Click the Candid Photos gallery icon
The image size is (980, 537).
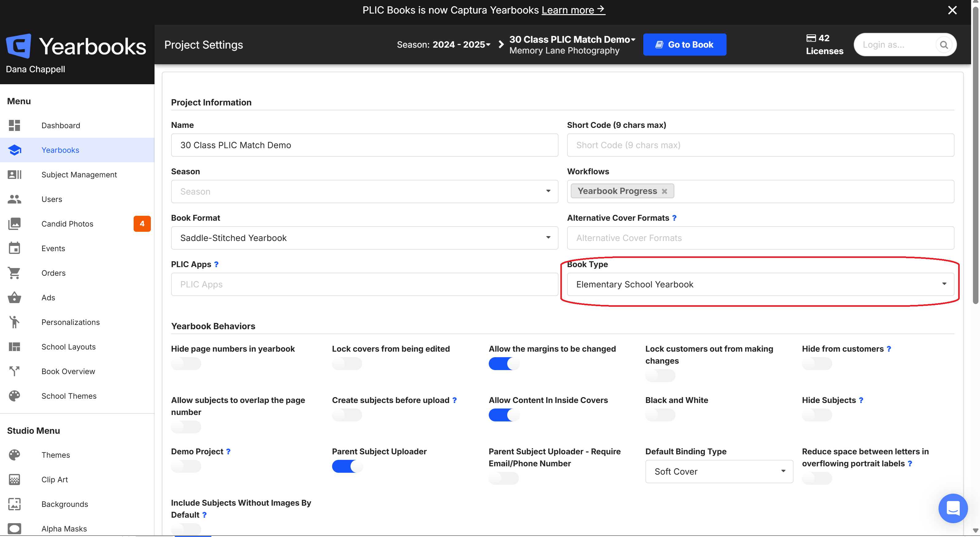14,224
